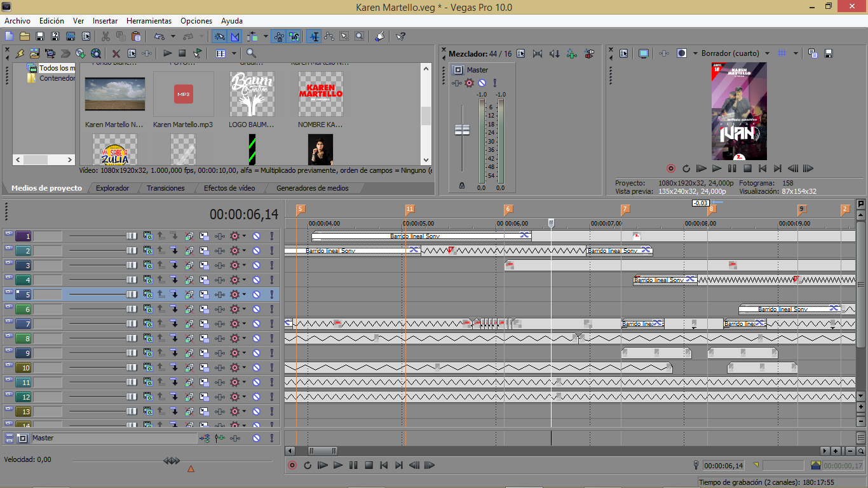Select the Zoom edit tool in toolbar
This screenshot has width=868, height=488.
pos(360,36)
